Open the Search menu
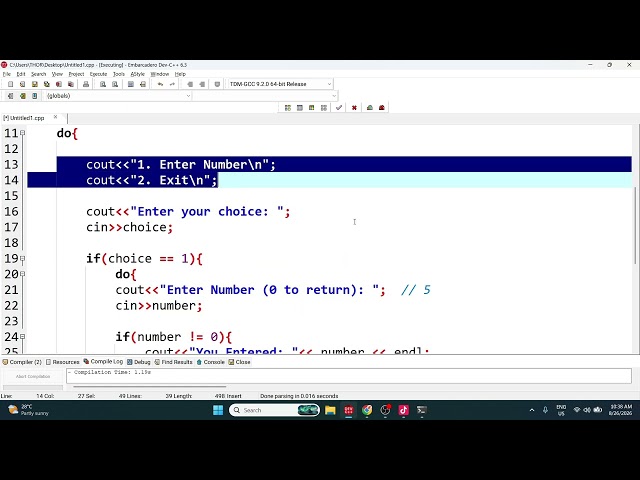The width and height of the screenshot is (640, 480). pos(39,74)
